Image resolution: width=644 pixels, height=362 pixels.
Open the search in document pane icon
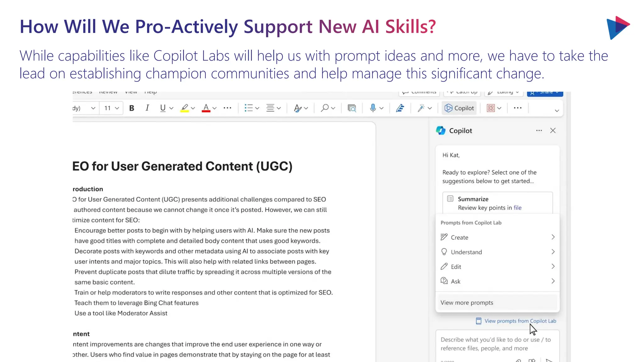352,108
